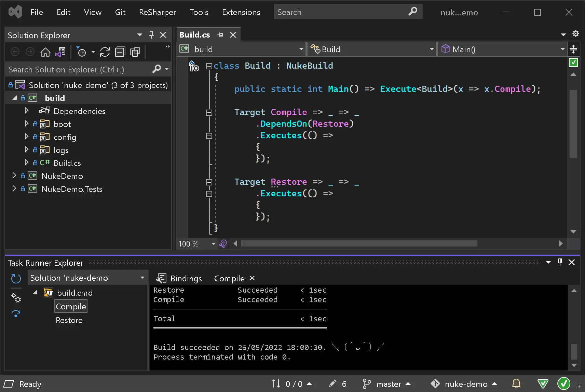The height and width of the screenshot is (392, 585).
Task: Select the Restore task under build.cmd
Action: click(x=69, y=320)
